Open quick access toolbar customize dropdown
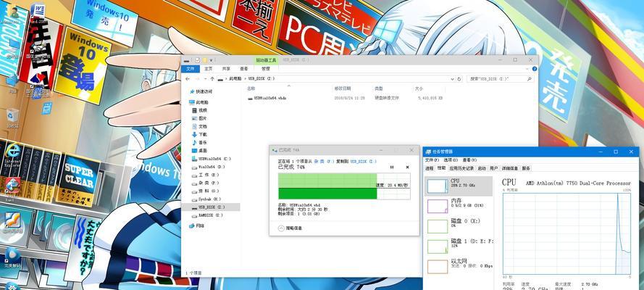Viewport: 644px width, 290px height. click(212, 60)
